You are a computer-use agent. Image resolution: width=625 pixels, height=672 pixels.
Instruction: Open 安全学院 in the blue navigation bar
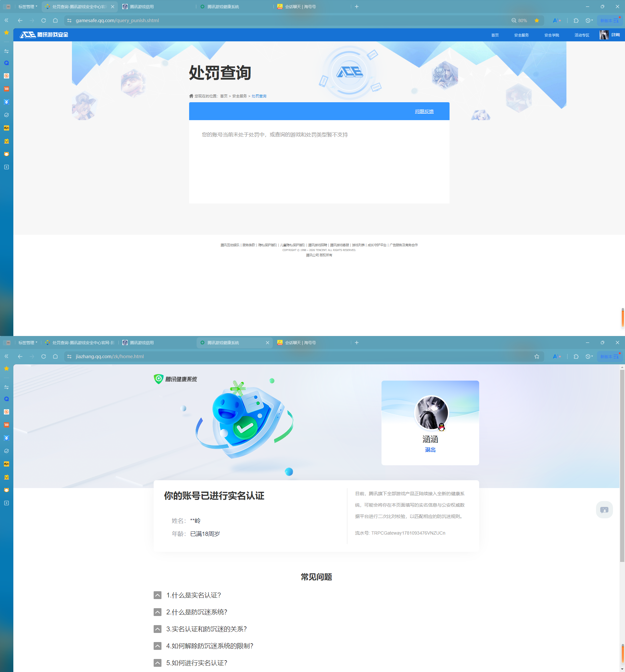[x=552, y=35]
